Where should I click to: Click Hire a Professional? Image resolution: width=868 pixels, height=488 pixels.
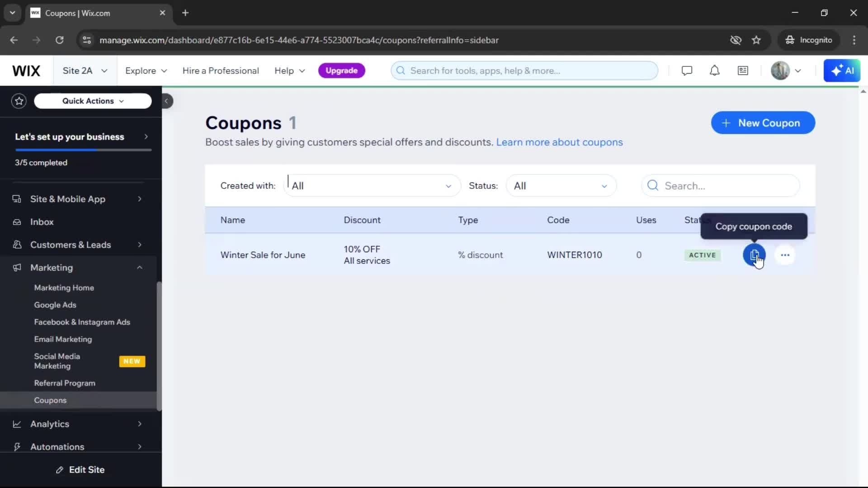click(x=221, y=70)
